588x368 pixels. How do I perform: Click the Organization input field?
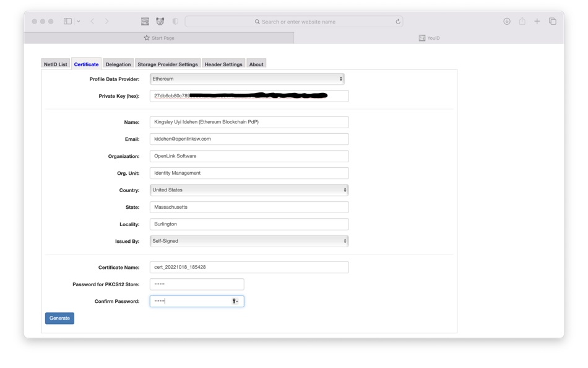249,156
